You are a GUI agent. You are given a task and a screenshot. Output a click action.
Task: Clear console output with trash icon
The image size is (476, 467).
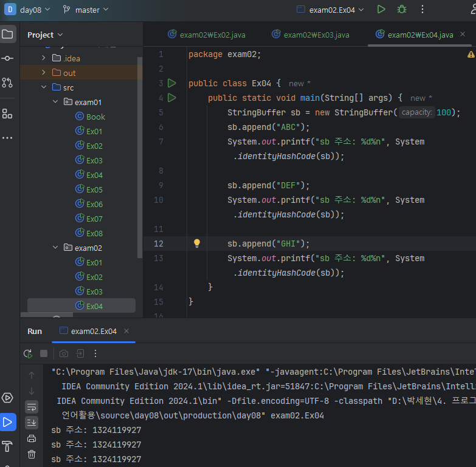coord(32,454)
